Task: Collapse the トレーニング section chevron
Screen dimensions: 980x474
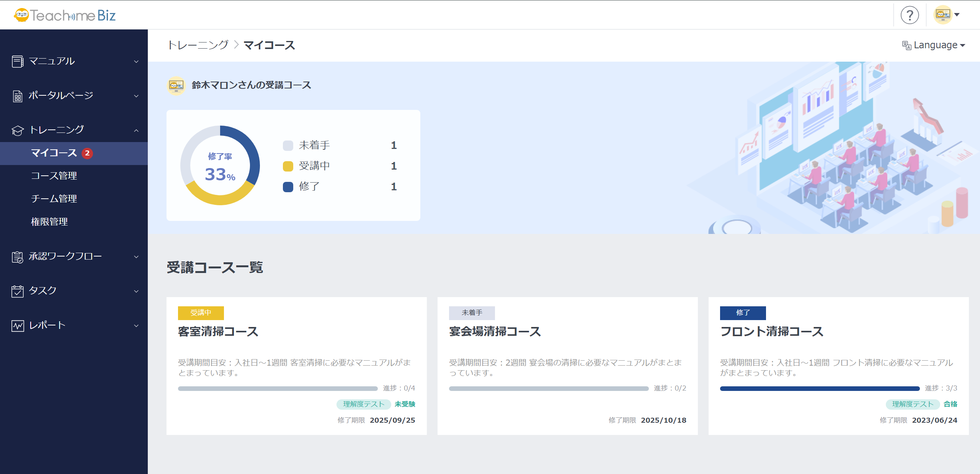Action: click(136, 130)
